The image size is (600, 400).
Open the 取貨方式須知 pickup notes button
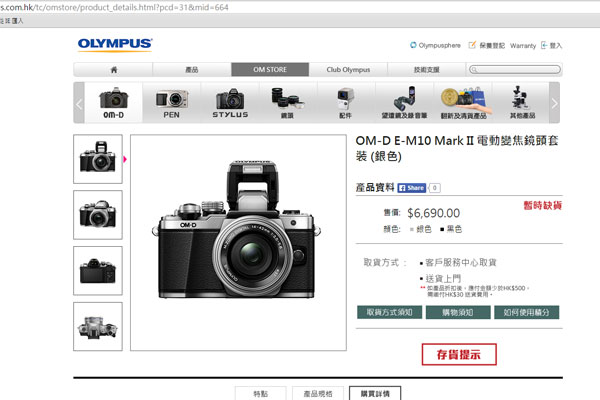pyautogui.click(x=390, y=312)
